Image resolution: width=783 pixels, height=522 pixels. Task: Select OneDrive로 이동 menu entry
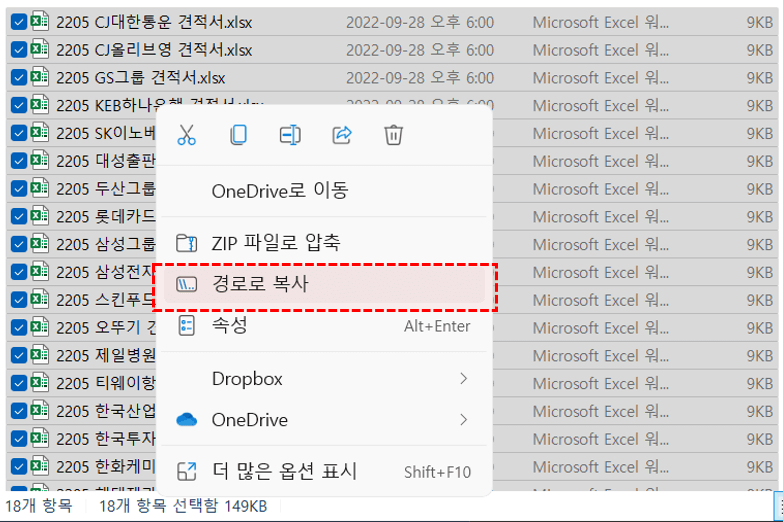pos(324,191)
